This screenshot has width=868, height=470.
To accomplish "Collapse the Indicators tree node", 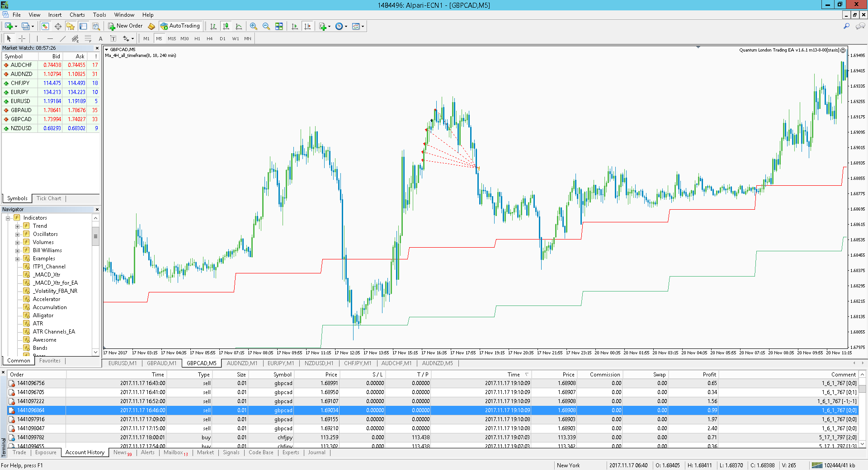I will 8,218.
